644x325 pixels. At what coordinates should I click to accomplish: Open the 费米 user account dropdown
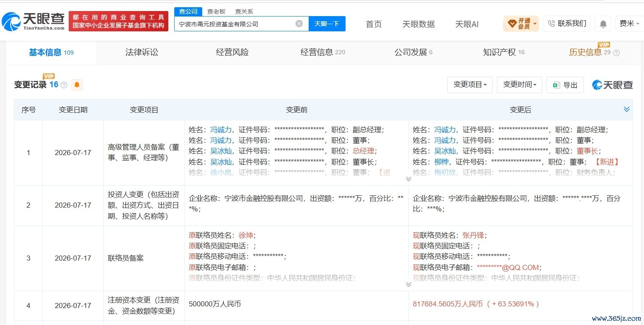point(630,24)
